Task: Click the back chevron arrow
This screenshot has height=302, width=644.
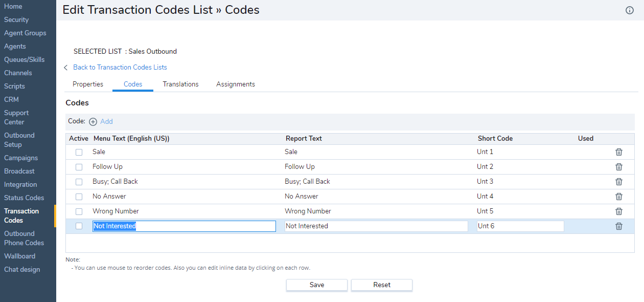Action: coord(66,68)
